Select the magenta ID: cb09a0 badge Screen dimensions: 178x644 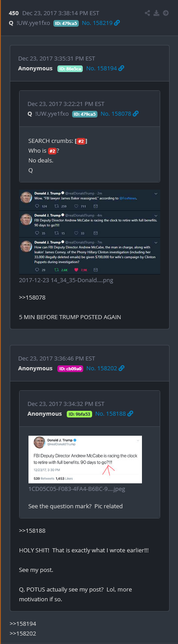pyautogui.click(x=70, y=368)
